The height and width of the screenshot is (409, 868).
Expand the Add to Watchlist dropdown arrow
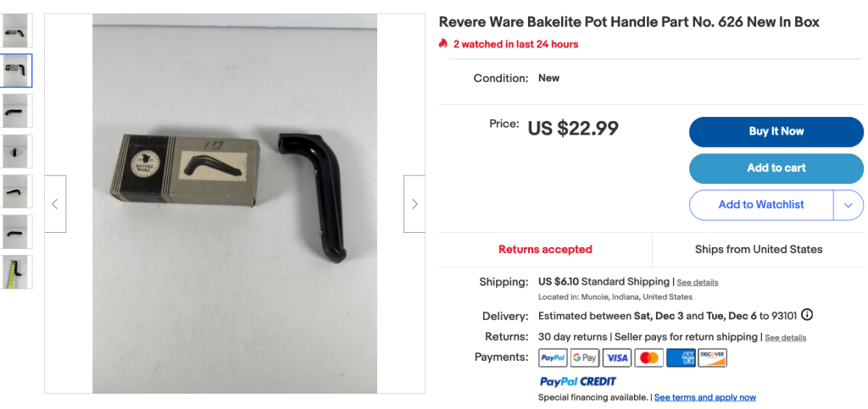(x=848, y=205)
